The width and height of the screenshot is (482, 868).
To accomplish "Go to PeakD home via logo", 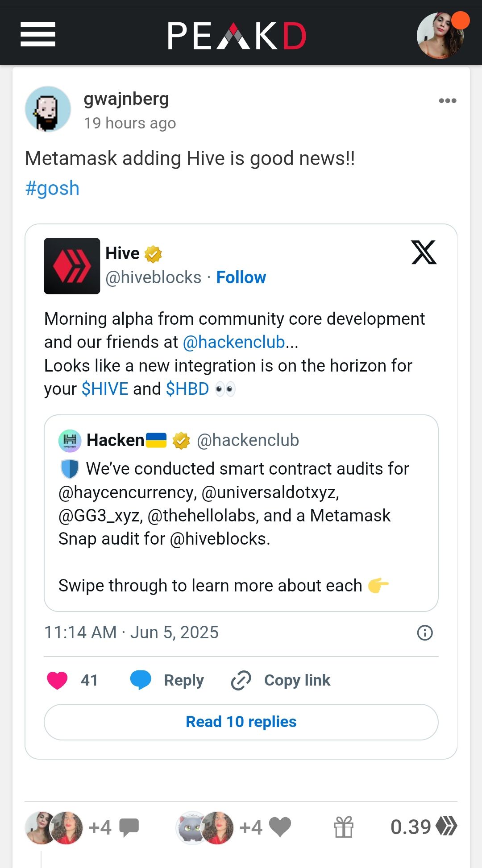I will (x=237, y=35).
